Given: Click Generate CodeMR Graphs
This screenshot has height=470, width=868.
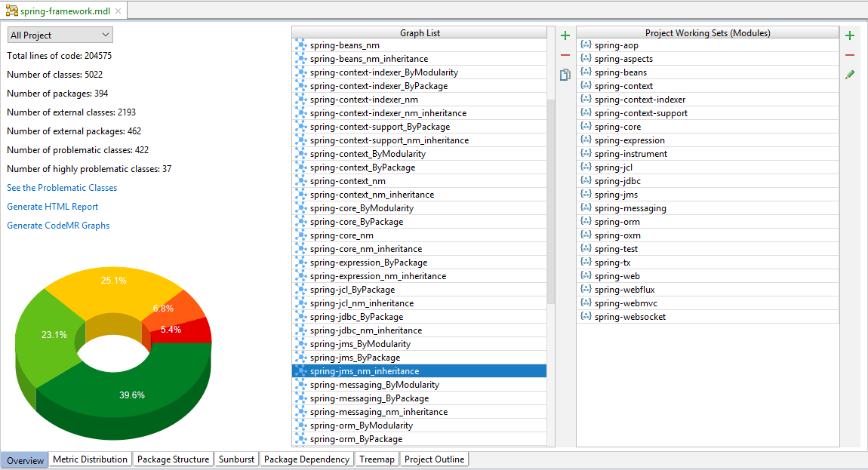Looking at the screenshot, I should [57, 226].
